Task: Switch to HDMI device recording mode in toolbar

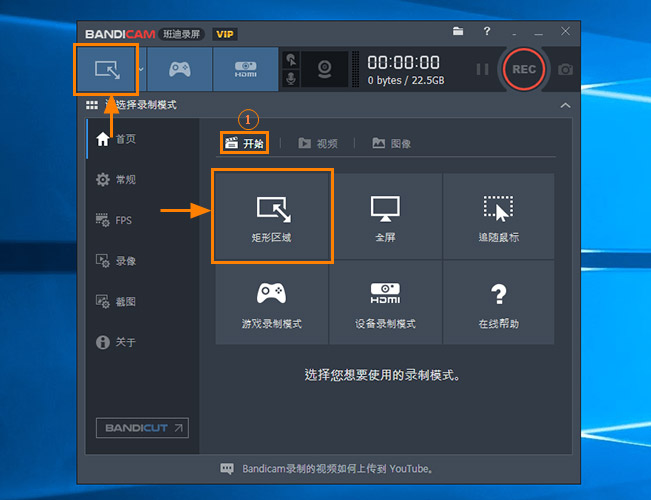Action: point(246,69)
